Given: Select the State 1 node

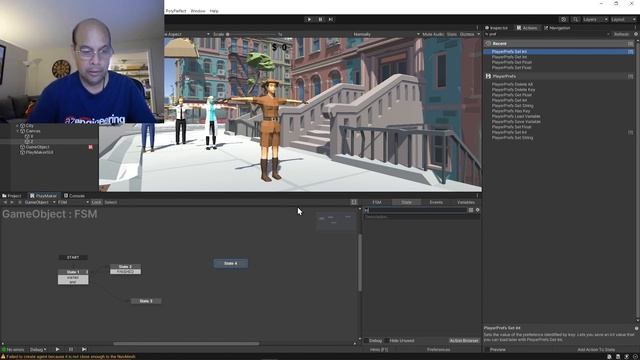Looking at the screenshot, I should click(x=73, y=272).
